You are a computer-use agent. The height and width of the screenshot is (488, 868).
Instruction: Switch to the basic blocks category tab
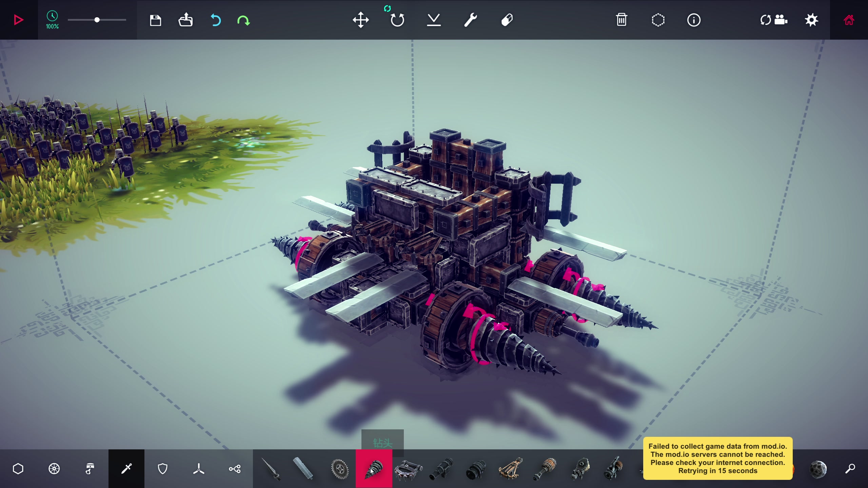[18, 469]
